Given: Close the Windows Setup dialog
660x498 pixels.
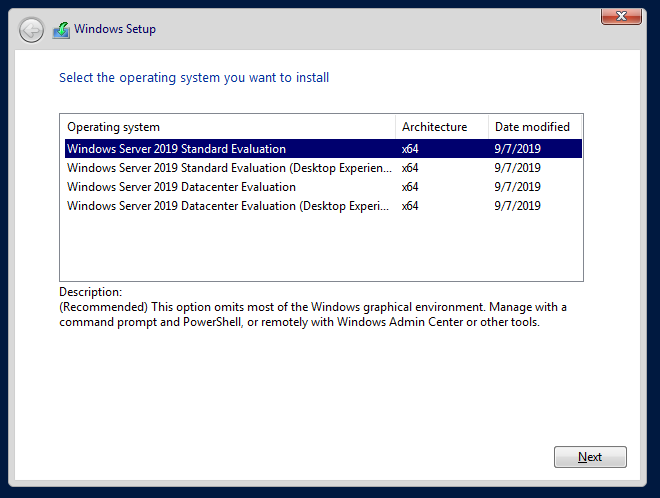Looking at the screenshot, I should 621,16.
